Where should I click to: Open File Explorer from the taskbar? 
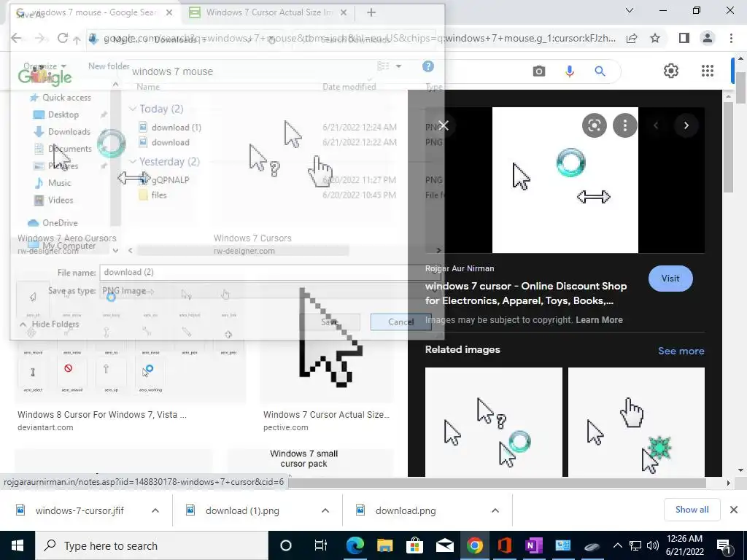(x=384, y=545)
